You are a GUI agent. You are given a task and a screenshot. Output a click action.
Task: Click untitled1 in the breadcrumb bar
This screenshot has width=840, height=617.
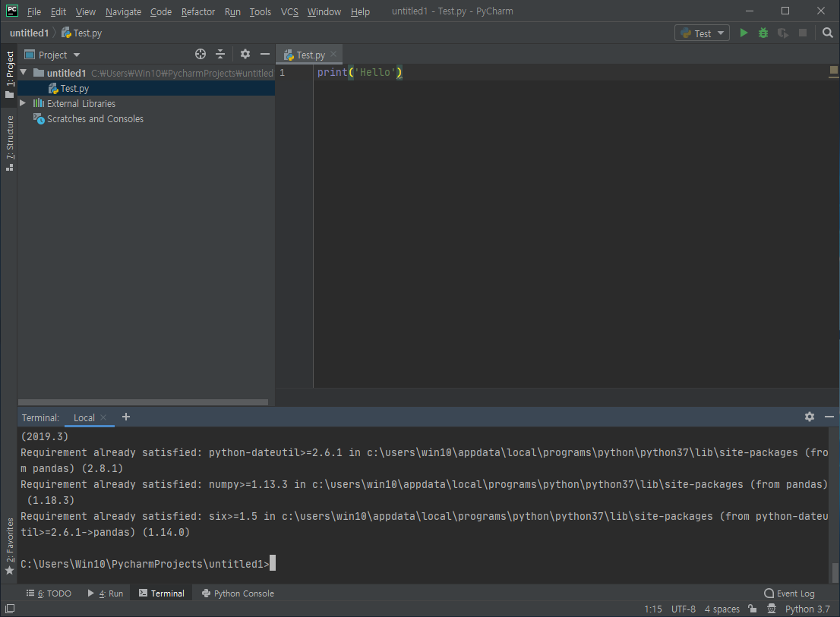coord(29,33)
